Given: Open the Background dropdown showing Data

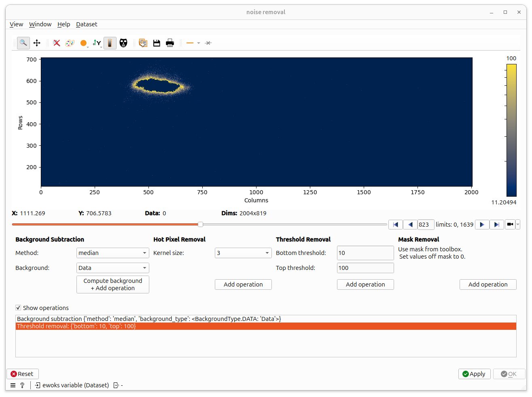Looking at the screenshot, I should [113, 268].
